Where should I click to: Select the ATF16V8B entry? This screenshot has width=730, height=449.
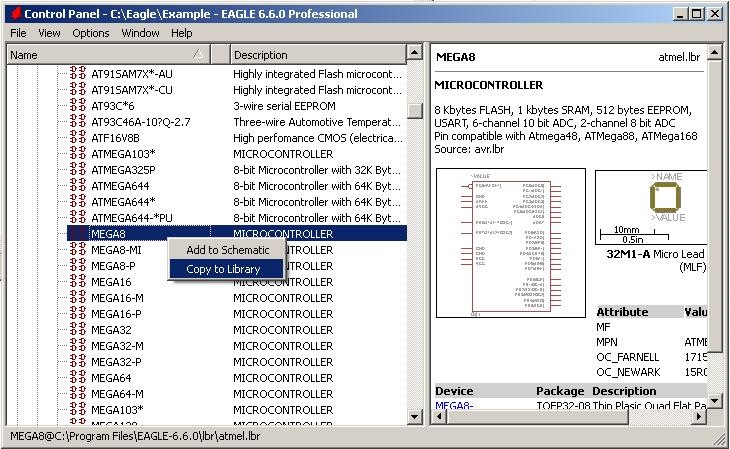point(115,138)
